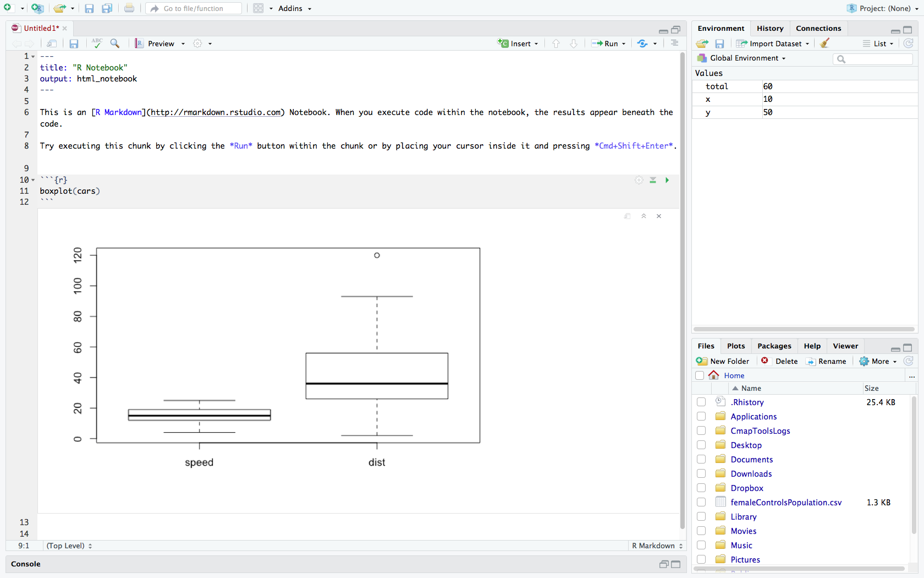Image resolution: width=924 pixels, height=578 pixels.
Task: Show the document outline
Action: (x=674, y=43)
